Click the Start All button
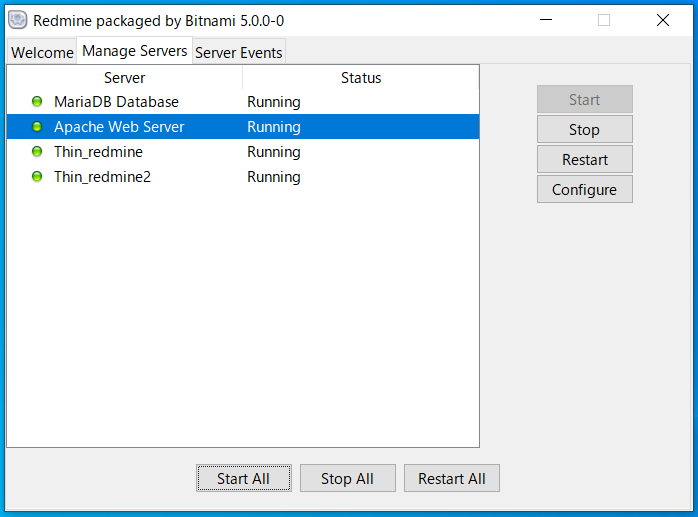Image resolution: width=698 pixels, height=517 pixels. (243, 479)
